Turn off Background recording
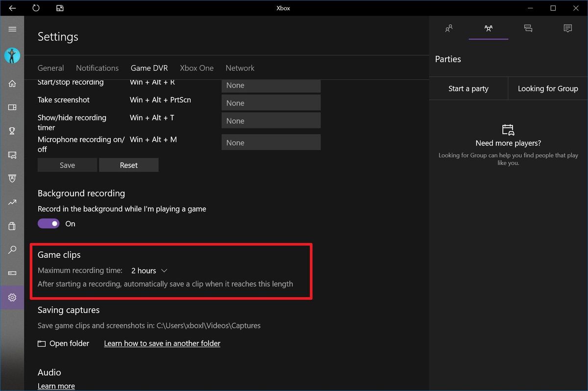 click(48, 223)
